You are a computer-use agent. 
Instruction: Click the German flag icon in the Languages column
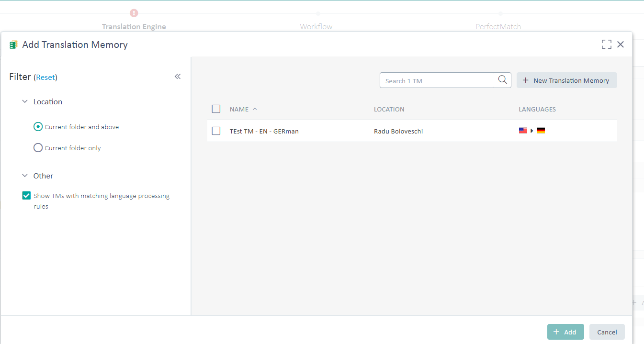(541, 130)
